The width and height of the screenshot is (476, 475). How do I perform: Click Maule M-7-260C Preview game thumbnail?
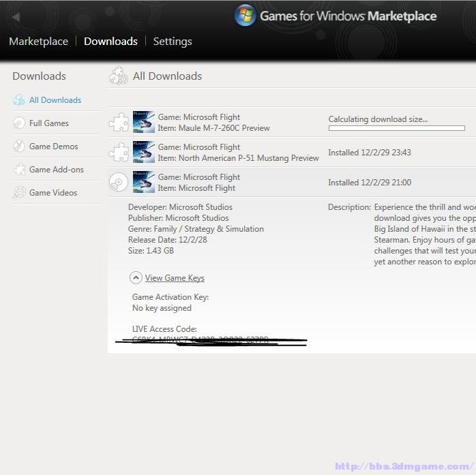pyautogui.click(x=144, y=122)
